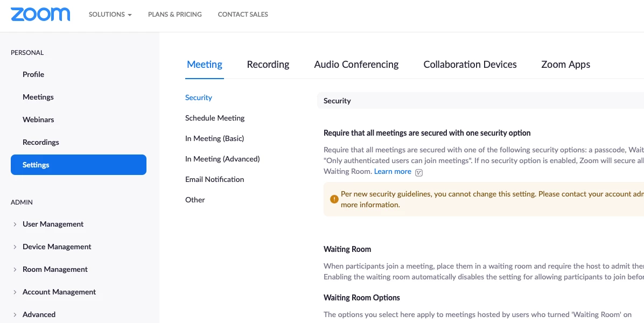Open Device Management in the admin sidebar
The image size is (644, 323).
(57, 247)
